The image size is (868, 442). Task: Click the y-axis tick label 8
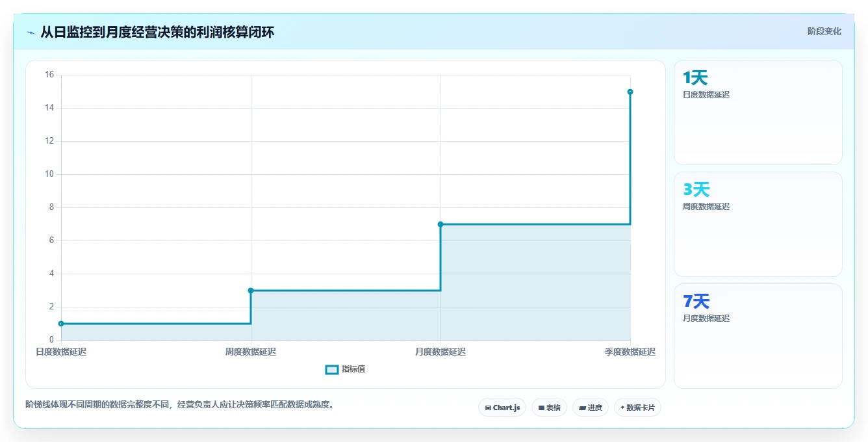pyautogui.click(x=51, y=207)
